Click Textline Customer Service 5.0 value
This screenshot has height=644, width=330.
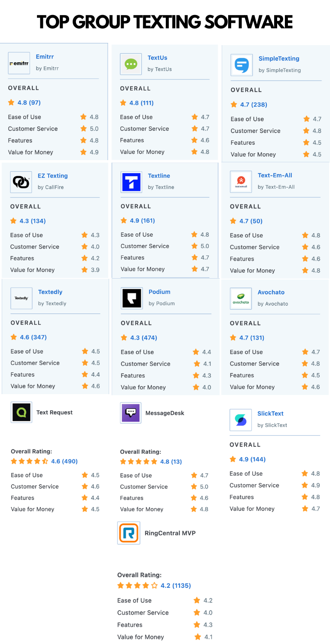205,246
